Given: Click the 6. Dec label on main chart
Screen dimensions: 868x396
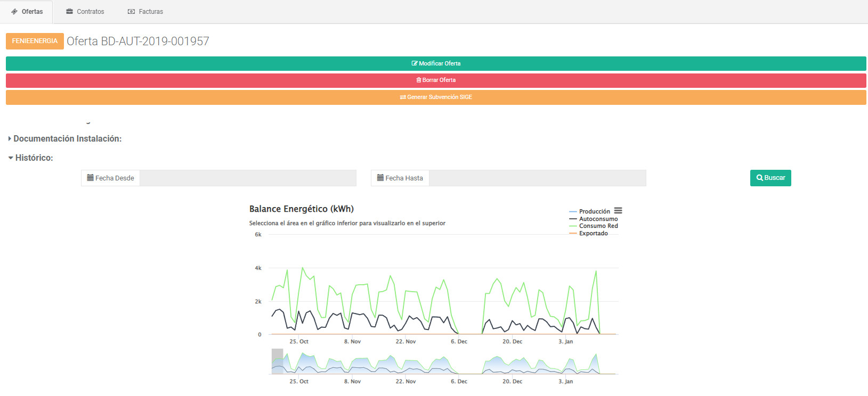Looking at the screenshot, I should pyautogui.click(x=459, y=342).
